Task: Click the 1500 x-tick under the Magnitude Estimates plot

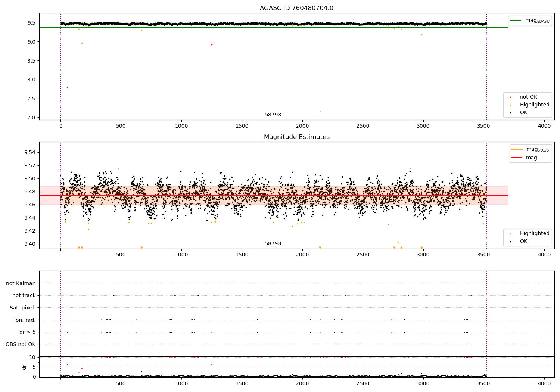Action: click(242, 255)
